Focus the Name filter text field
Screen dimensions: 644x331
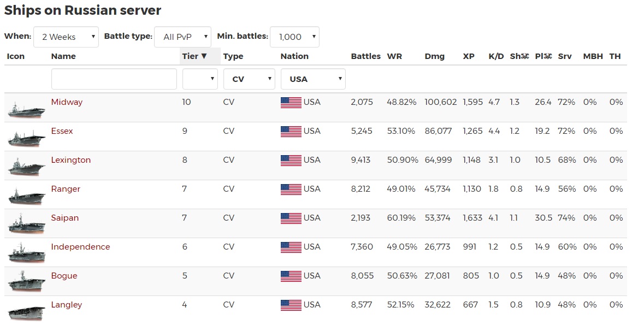114,79
